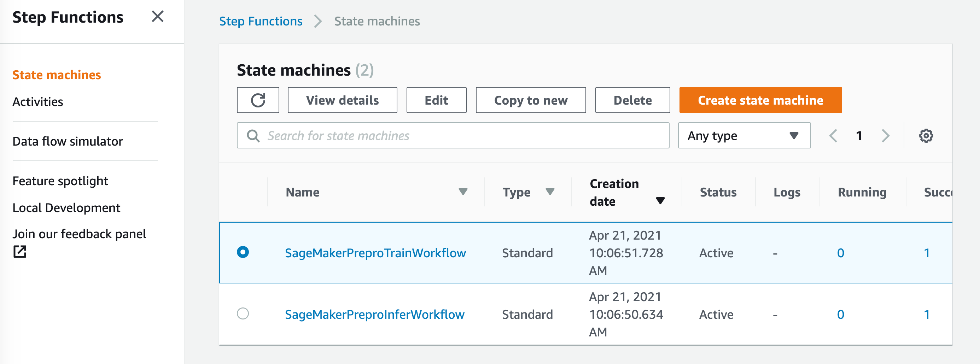980x364 pixels.
Task: Go to next page arrow
Action: (886, 136)
